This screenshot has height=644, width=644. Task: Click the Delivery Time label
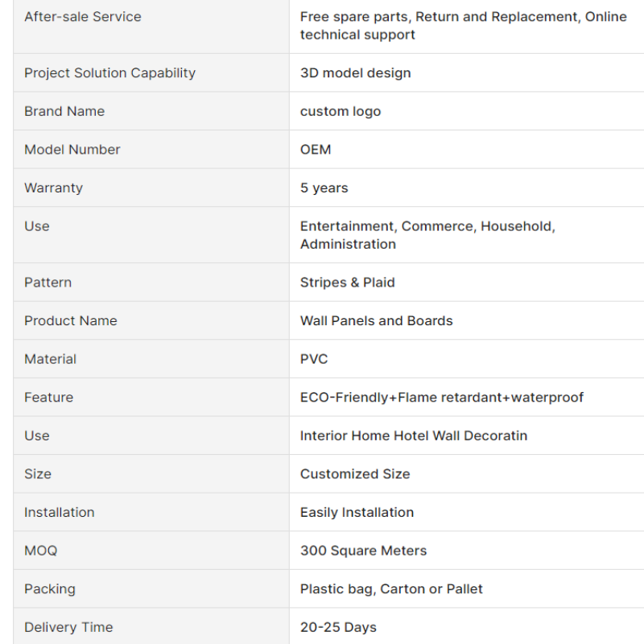coord(68,627)
